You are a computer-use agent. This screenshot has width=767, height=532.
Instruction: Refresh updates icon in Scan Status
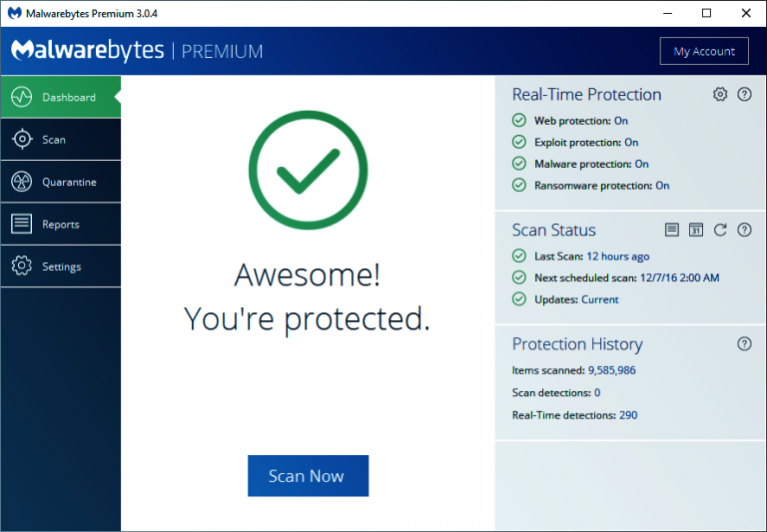pyautogui.click(x=720, y=230)
